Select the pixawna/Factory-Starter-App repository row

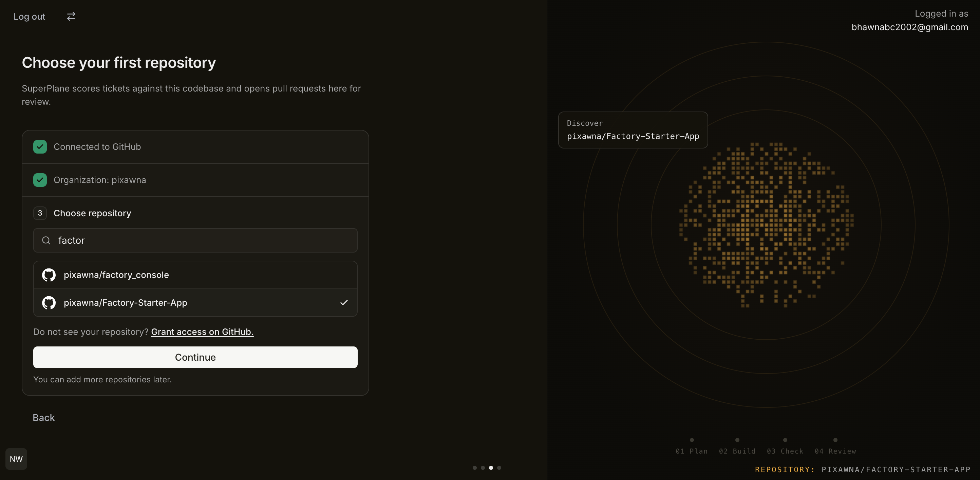[195, 302]
